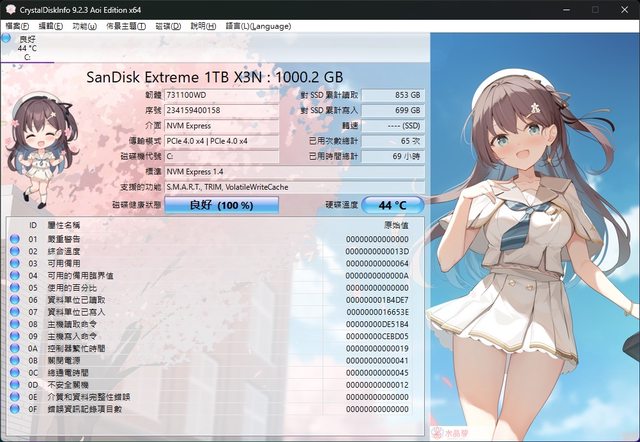The image size is (640, 442).
Task: Click the status orb for row 0F
Action: point(15,408)
